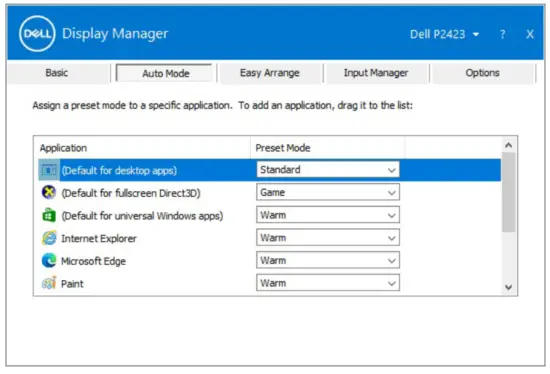Click the Application column header
This screenshot has width=550, height=374.
[142, 148]
